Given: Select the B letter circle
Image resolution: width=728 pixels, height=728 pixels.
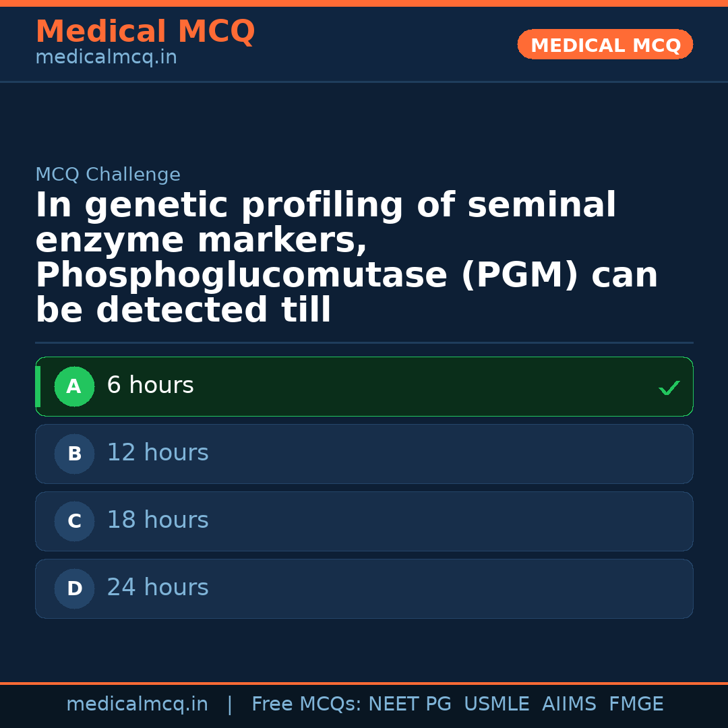Looking at the screenshot, I should [74, 454].
